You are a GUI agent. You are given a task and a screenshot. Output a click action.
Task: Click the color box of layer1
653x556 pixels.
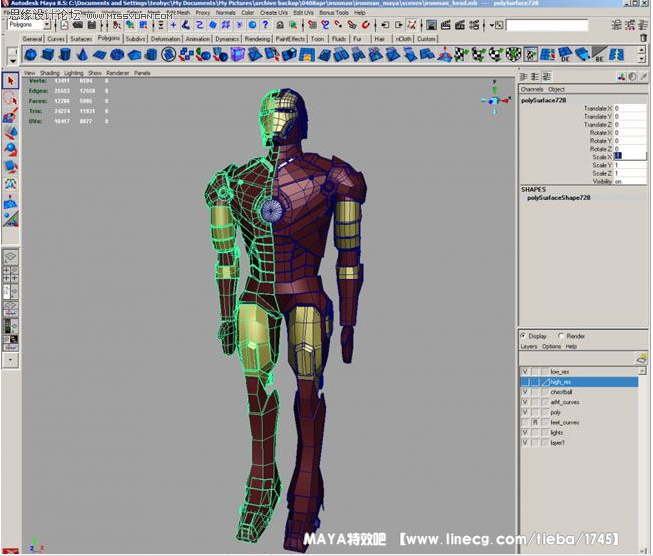coord(545,443)
